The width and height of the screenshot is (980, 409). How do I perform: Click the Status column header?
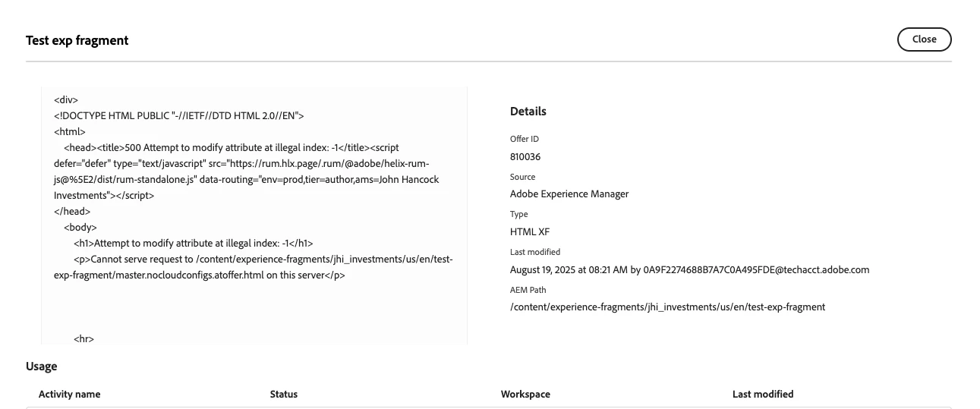(x=284, y=394)
